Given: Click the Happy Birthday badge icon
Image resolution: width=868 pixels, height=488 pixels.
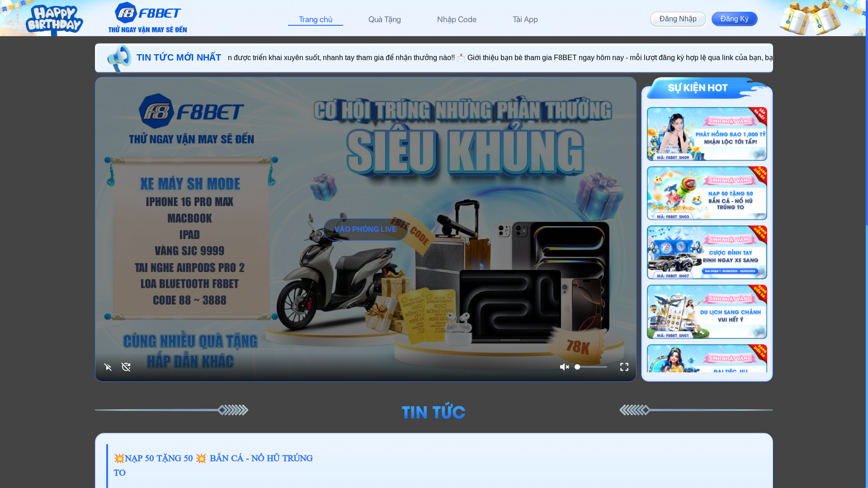Looking at the screenshot, I should pos(54,19).
